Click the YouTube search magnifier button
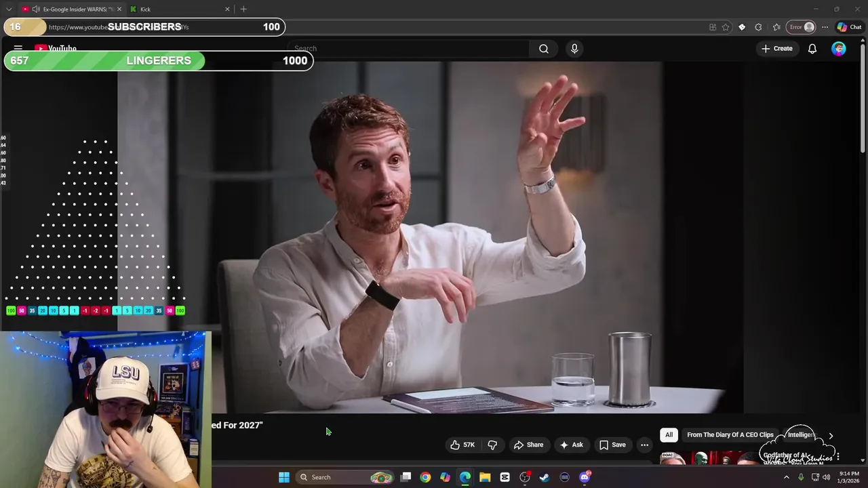Image resolution: width=868 pixels, height=488 pixels. [x=544, y=48]
